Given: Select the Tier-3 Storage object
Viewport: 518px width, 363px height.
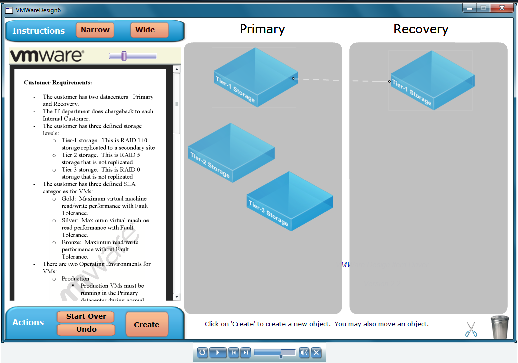Looking at the screenshot, I should 290,201.
